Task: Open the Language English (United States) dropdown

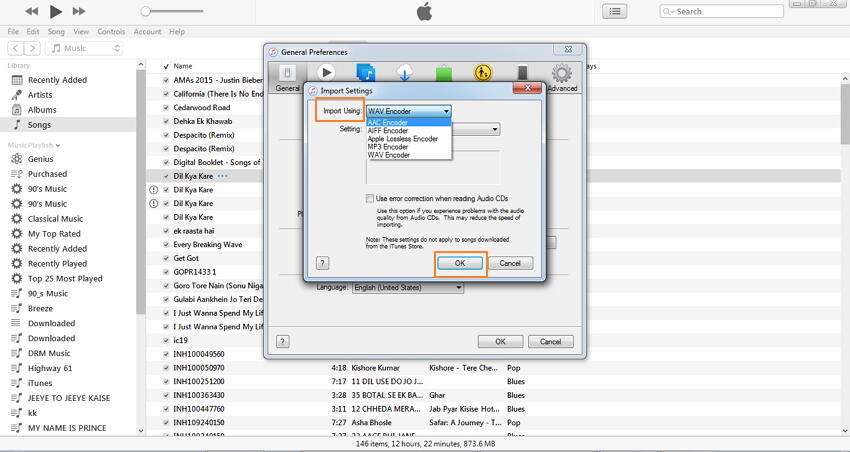Action: [x=408, y=287]
